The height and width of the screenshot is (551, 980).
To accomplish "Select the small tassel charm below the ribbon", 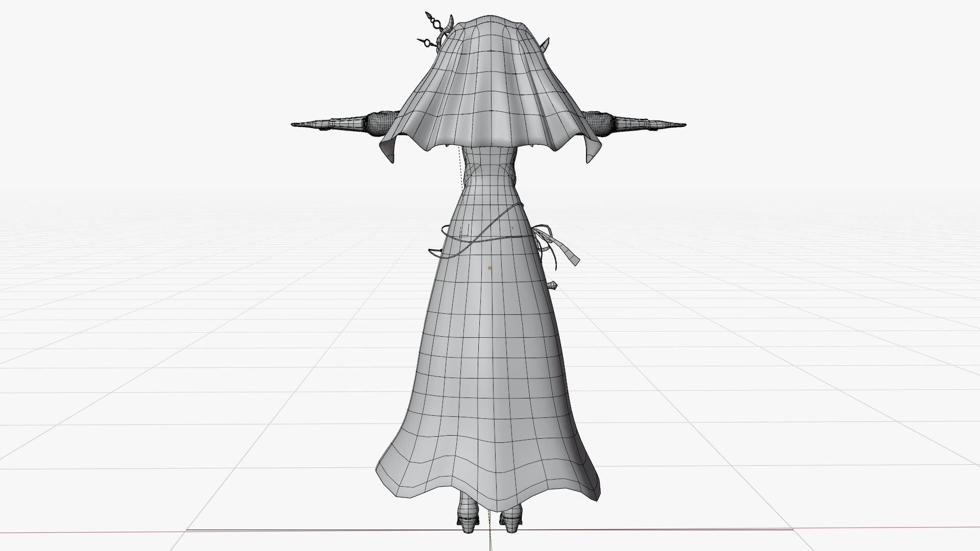I will pyautogui.click(x=553, y=286).
